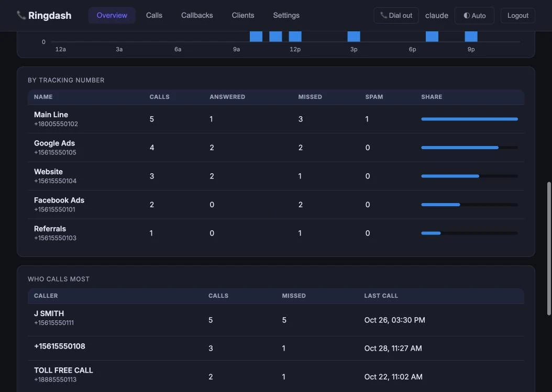Click the Oct 22, 11:02 AM last call

[x=393, y=376]
